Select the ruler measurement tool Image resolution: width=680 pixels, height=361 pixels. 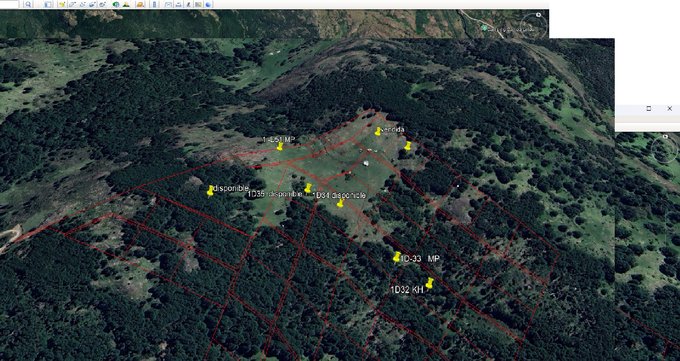(x=155, y=4)
